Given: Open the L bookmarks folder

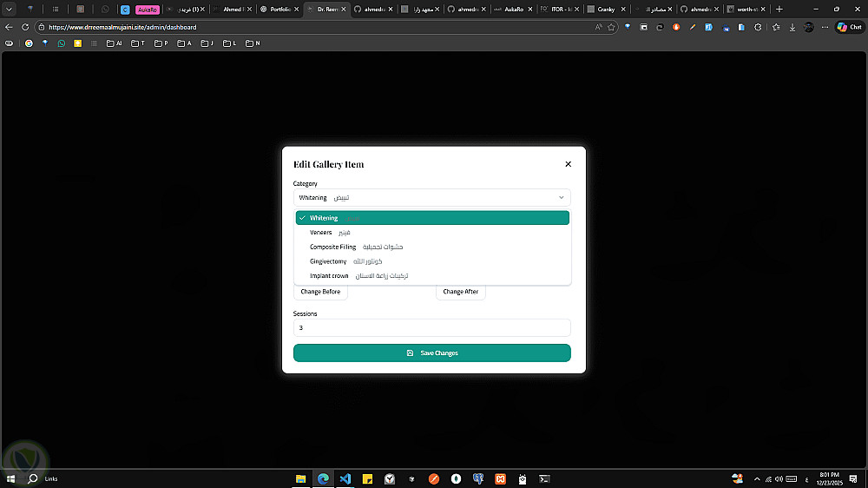Looking at the screenshot, I should point(229,43).
